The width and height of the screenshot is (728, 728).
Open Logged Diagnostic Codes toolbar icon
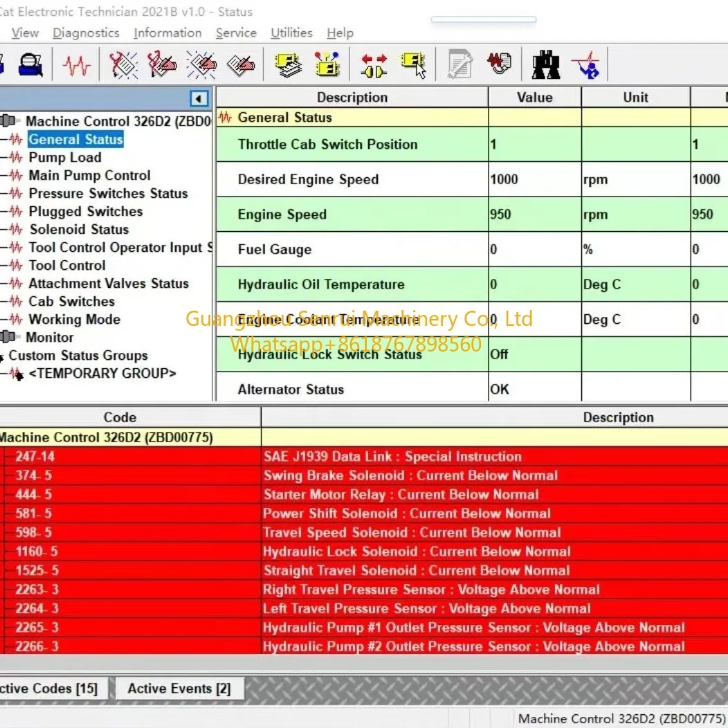pyautogui.click(x=161, y=64)
